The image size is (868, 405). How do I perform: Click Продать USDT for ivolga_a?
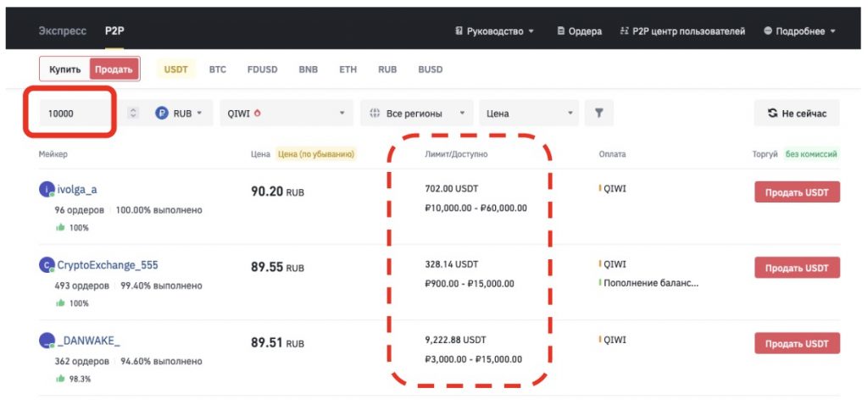(x=797, y=192)
